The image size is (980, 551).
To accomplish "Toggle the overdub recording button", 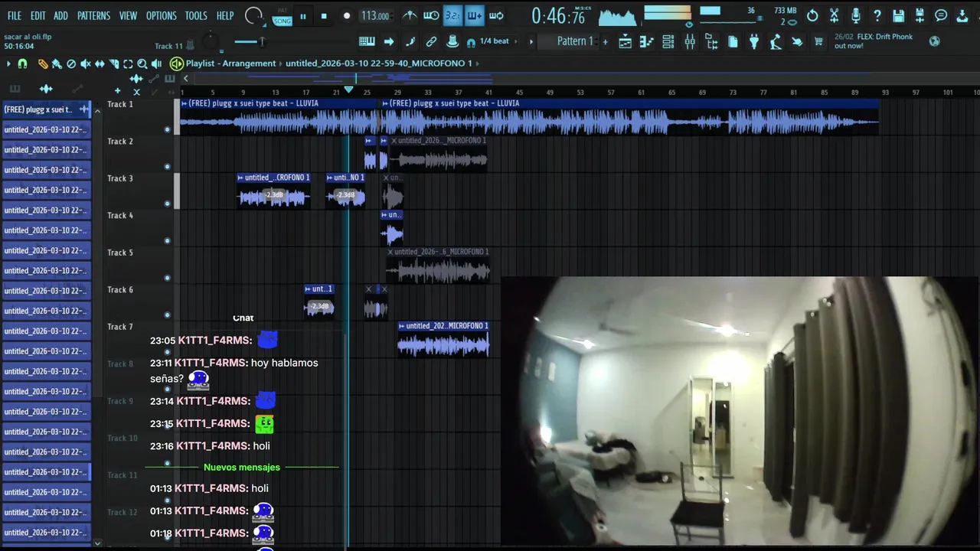I will tap(474, 15).
